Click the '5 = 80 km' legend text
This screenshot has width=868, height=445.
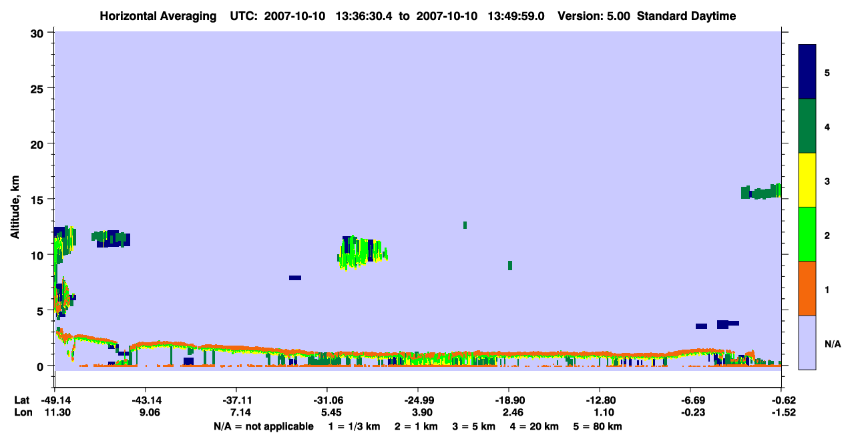(598, 426)
